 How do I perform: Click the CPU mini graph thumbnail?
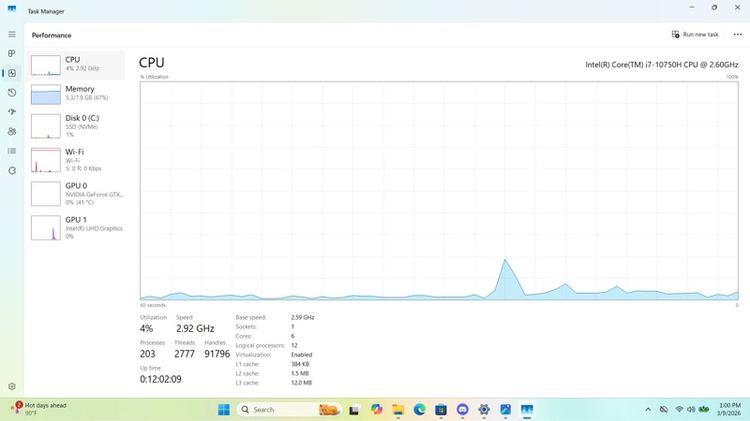tap(46, 66)
